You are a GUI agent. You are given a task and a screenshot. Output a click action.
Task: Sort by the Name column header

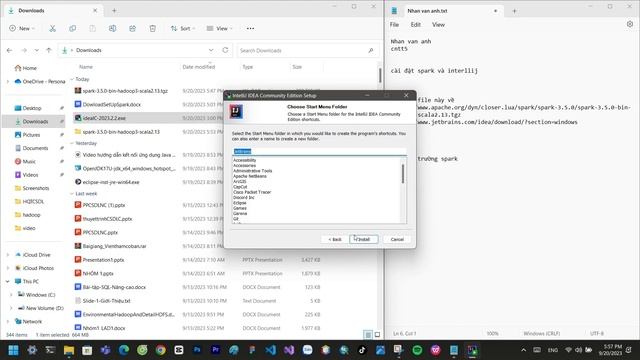[86, 67]
